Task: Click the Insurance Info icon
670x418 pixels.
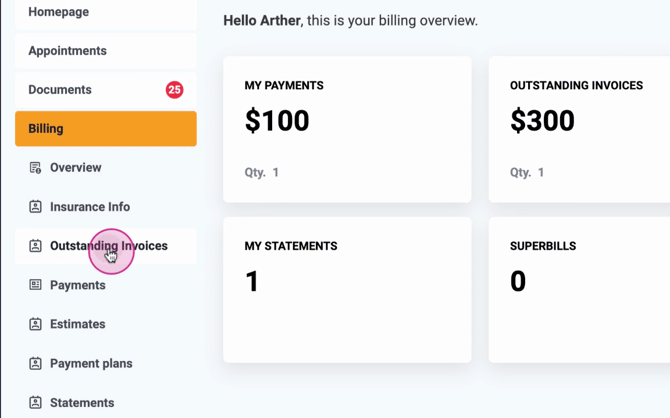Action: pos(35,207)
